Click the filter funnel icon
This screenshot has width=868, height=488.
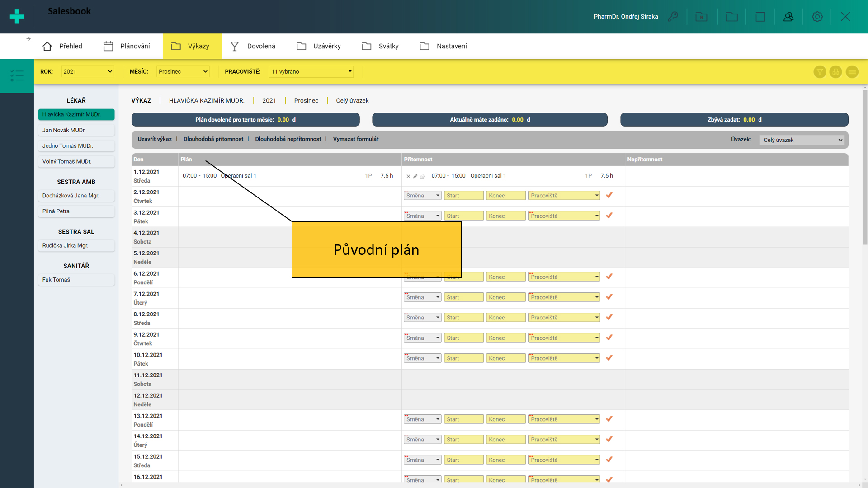click(x=819, y=72)
